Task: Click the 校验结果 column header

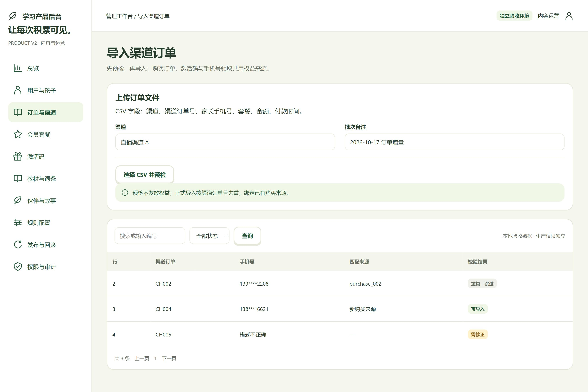Action: tap(478, 262)
